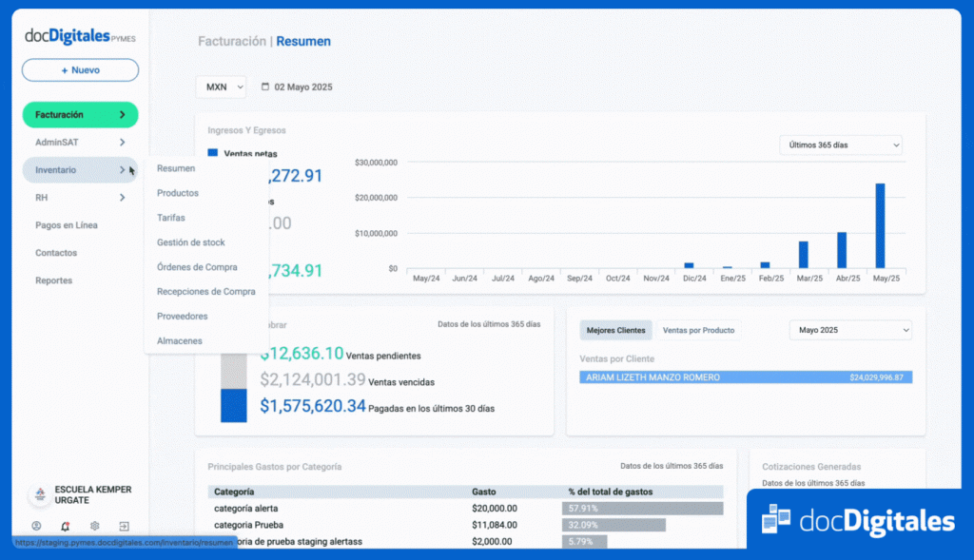The width and height of the screenshot is (974, 560).
Task: Switch to the Mejores Clientes tab
Action: coord(616,330)
